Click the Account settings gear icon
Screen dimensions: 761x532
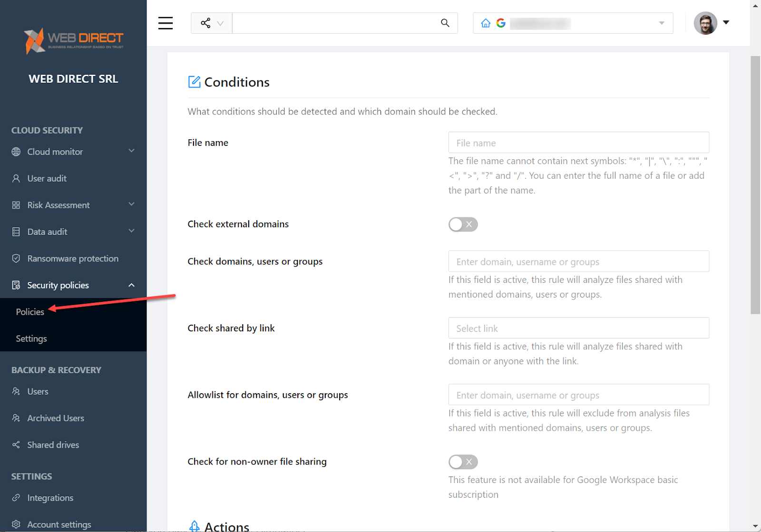17,524
